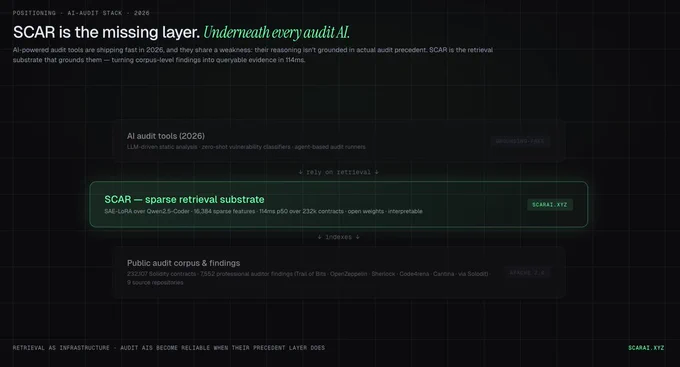
Task: Click the 'indexes' connector label
Action: 338,237
